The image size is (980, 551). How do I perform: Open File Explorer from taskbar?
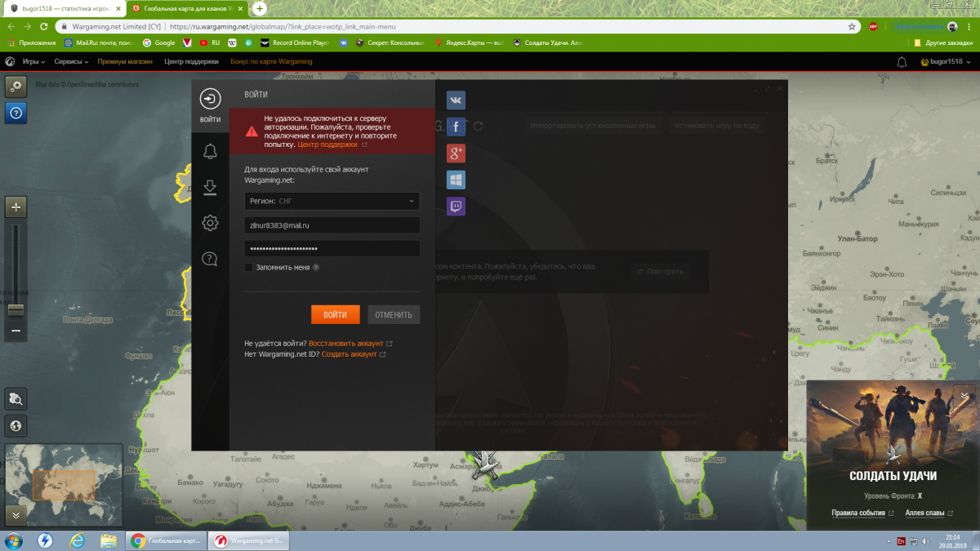click(x=108, y=540)
